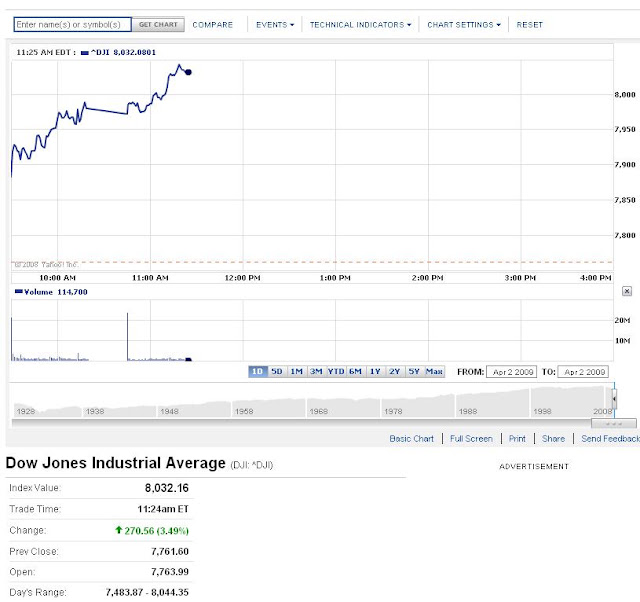Image resolution: width=640 pixels, height=602 pixels.
Task: Click the 1928 label in timeline overview
Action: pyautogui.click(x=26, y=411)
